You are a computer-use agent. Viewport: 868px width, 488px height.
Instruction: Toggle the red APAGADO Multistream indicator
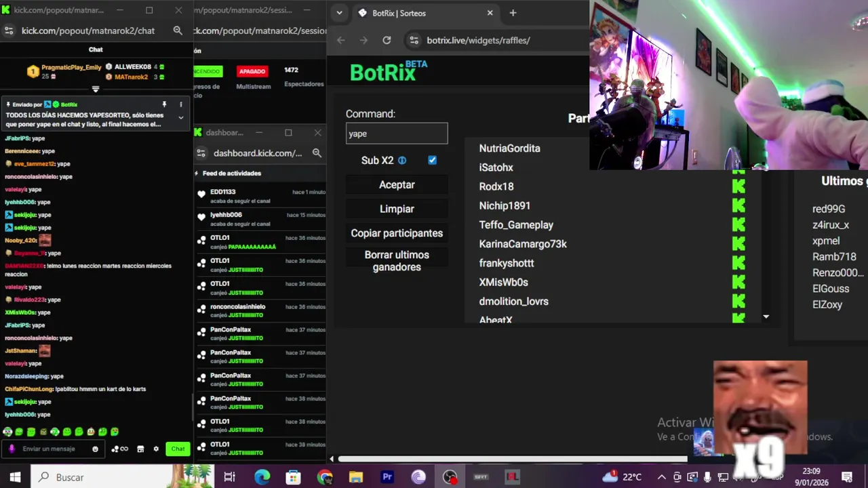pos(252,71)
